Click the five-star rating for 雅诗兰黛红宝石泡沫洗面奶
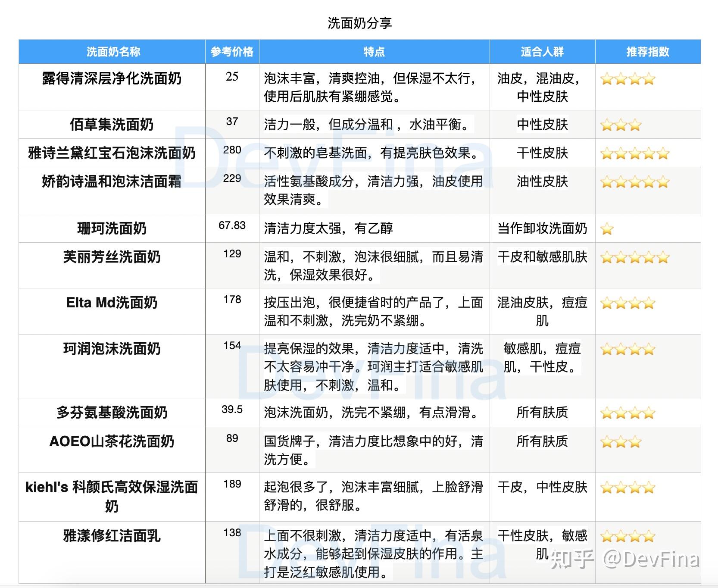Viewport: 718px width, 588px height. point(635,153)
